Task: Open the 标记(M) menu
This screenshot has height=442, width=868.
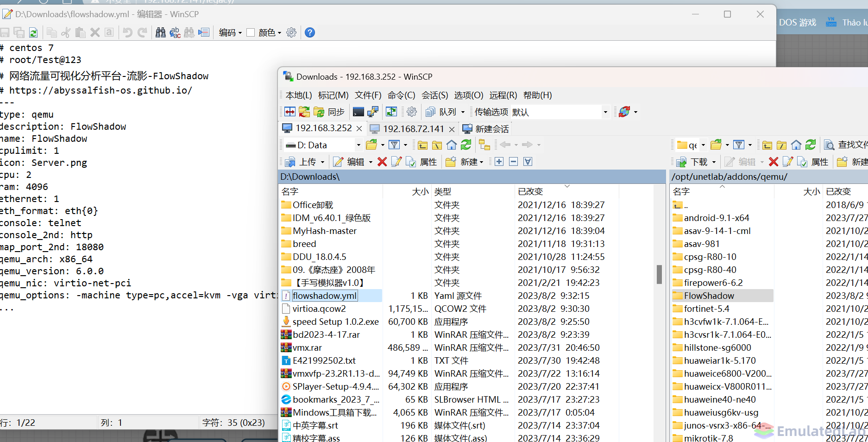Action: click(333, 95)
